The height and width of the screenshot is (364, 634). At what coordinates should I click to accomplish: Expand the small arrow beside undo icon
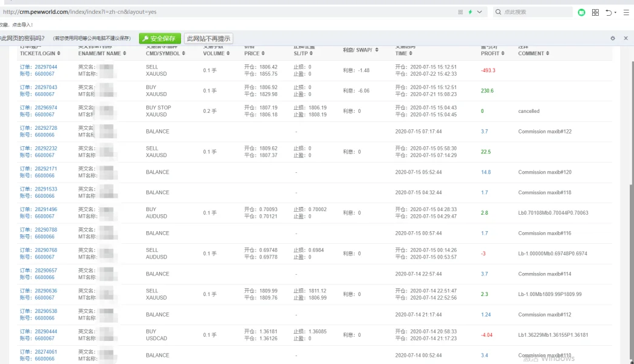[616, 13]
